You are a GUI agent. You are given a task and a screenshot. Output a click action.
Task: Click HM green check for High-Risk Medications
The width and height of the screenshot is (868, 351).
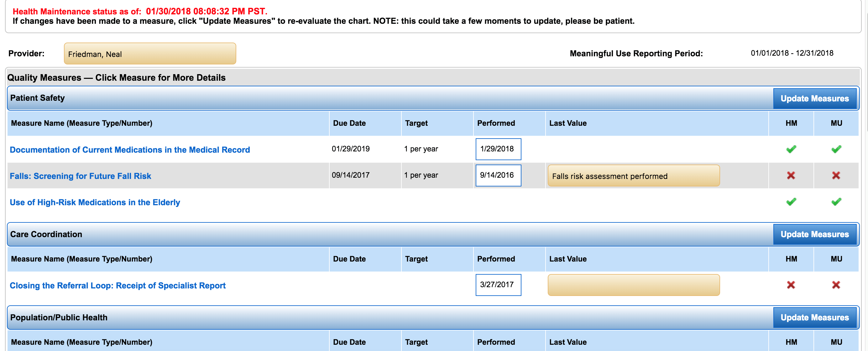pyautogui.click(x=791, y=202)
